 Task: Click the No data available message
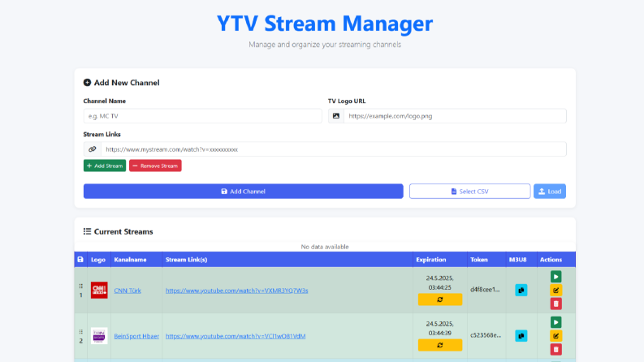point(325,247)
